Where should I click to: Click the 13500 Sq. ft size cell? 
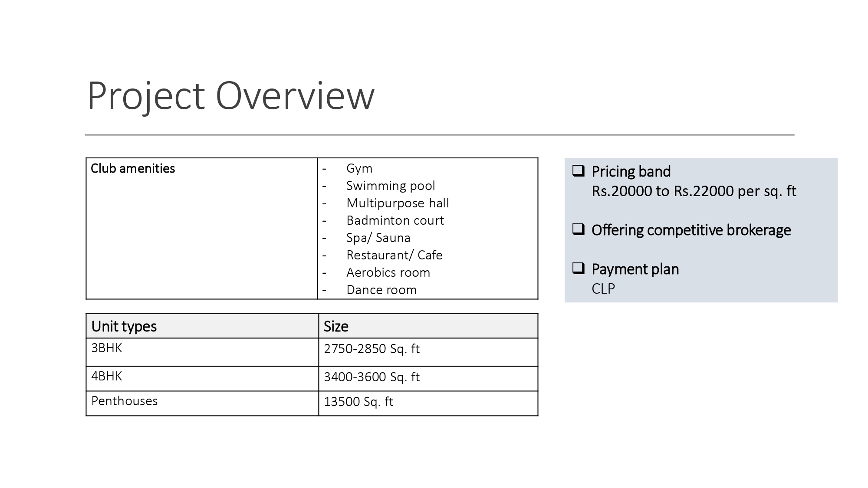(x=358, y=402)
